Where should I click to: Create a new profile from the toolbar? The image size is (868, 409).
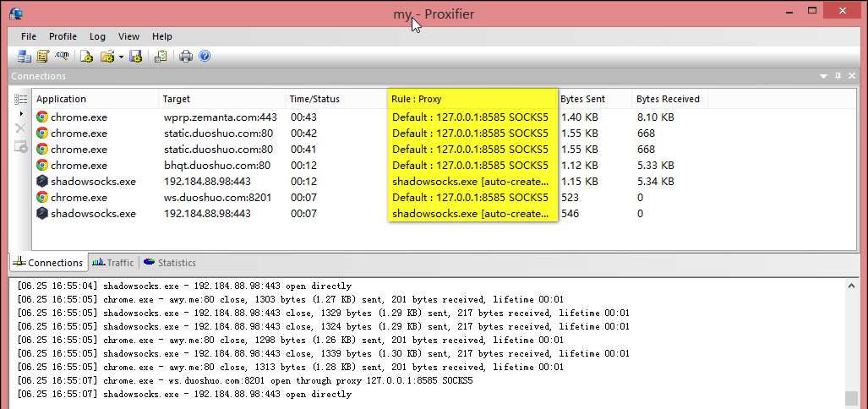[x=86, y=57]
